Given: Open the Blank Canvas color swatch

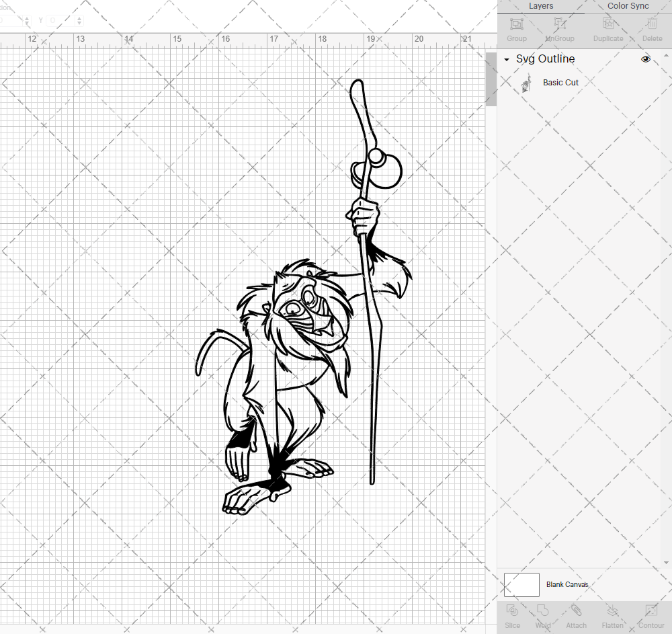Looking at the screenshot, I should tap(521, 584).
